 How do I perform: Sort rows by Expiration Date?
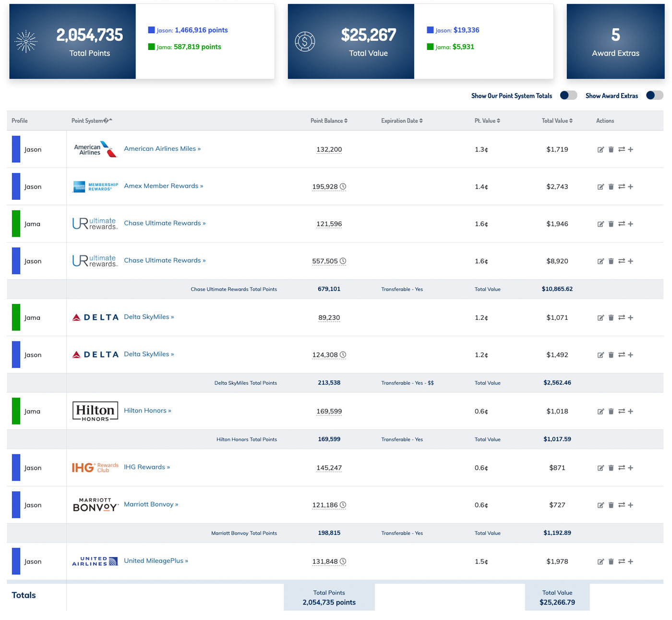tap(402, 121)
